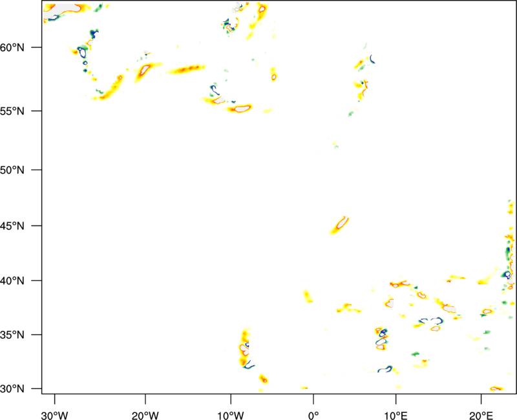Click the 40°N latitude axis label
The image size is (517, 420).
click(12, 281)
